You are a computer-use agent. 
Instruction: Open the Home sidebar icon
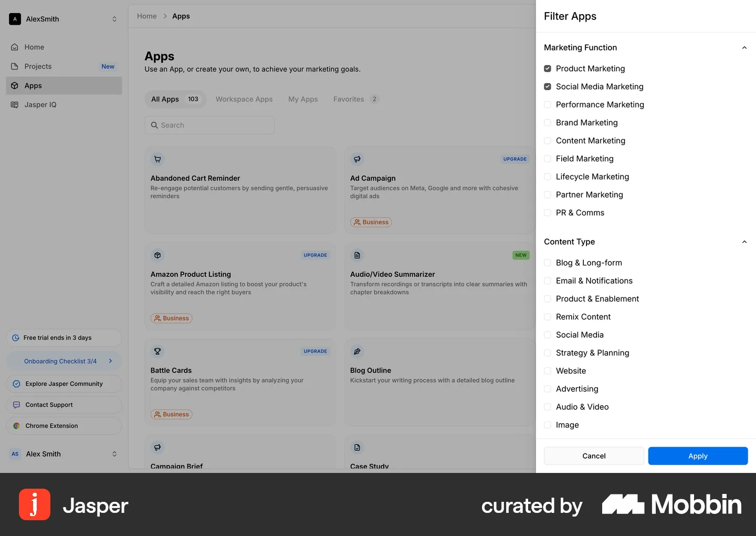coord(15,47)
